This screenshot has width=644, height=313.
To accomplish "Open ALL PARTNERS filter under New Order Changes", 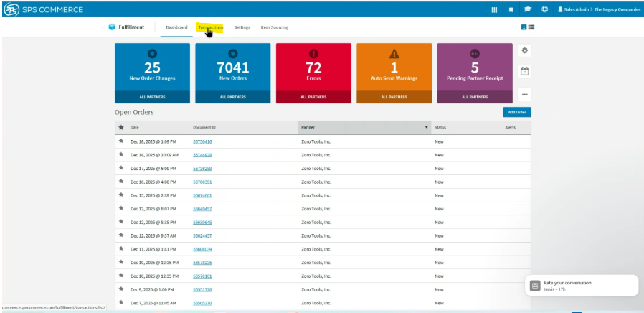I will click(152, 97).
